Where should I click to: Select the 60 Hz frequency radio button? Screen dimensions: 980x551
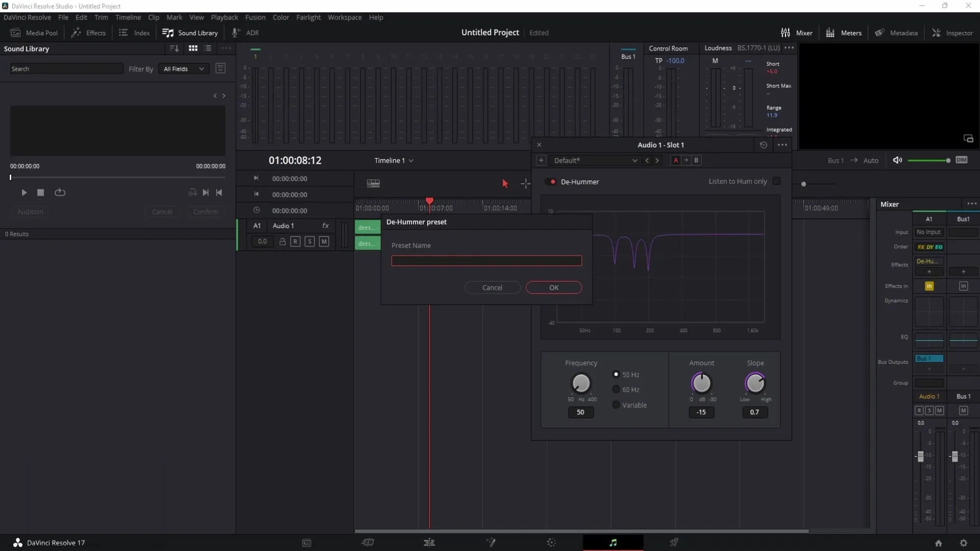615,389
